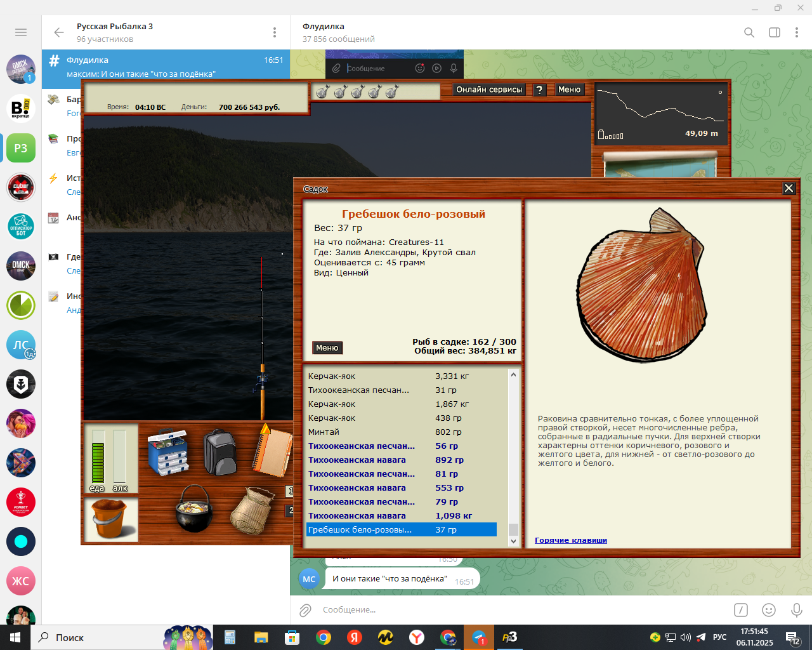Click the backpack inventory icon
The image size is (812, 650).
pyautogui.click(x=220, y=452)
